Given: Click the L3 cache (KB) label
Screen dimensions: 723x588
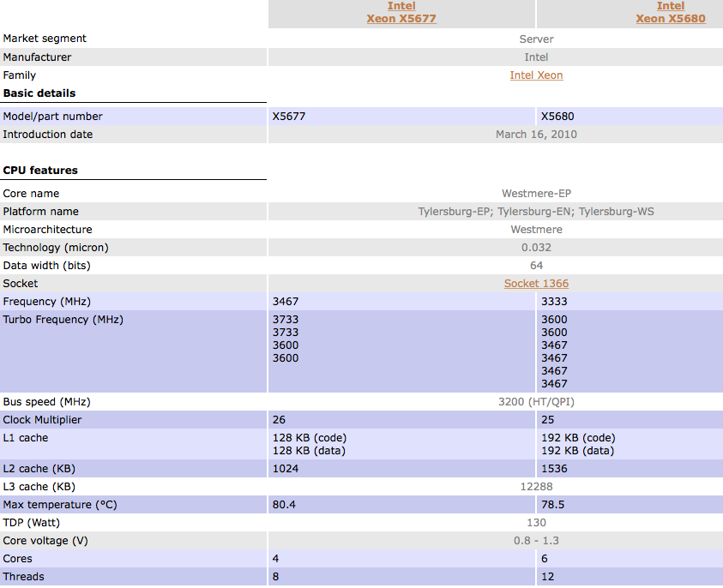Looking at the screenshot, I should 39,487.
